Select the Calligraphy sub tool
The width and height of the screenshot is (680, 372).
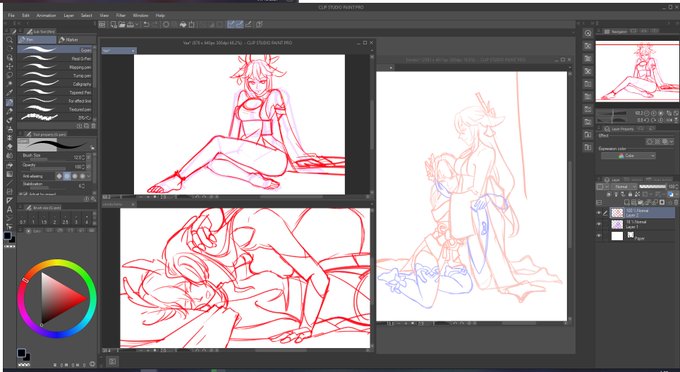pos(55,84)
